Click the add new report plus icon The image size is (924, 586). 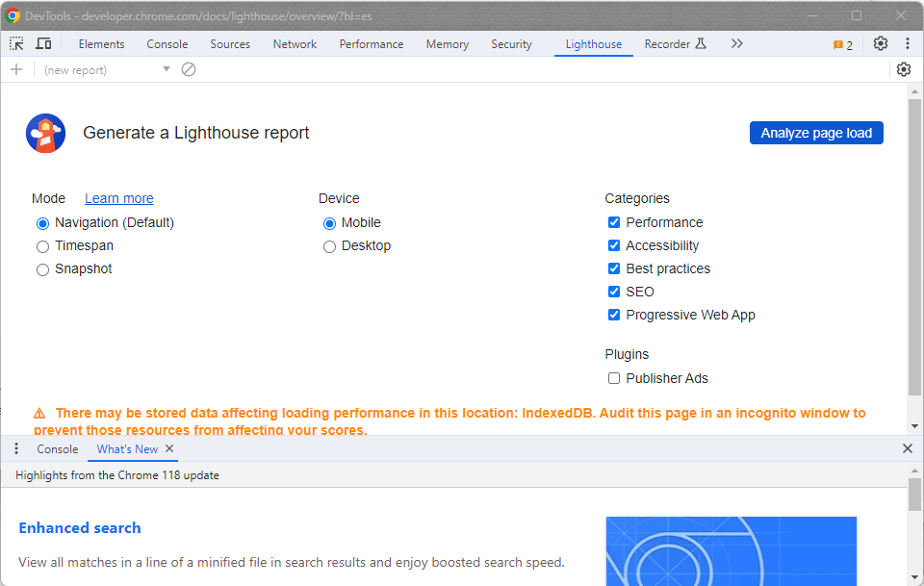(16, 69)
